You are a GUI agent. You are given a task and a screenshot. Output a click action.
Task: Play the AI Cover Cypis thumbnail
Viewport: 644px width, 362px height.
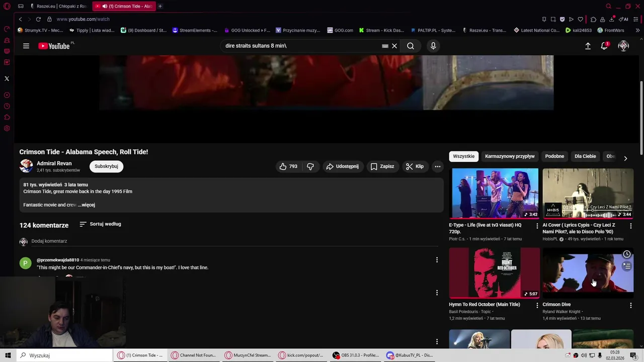[x=588, y=193]
